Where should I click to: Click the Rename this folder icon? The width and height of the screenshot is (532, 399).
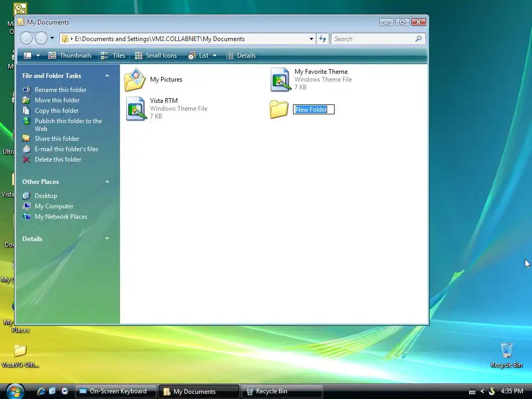[26, 89]
